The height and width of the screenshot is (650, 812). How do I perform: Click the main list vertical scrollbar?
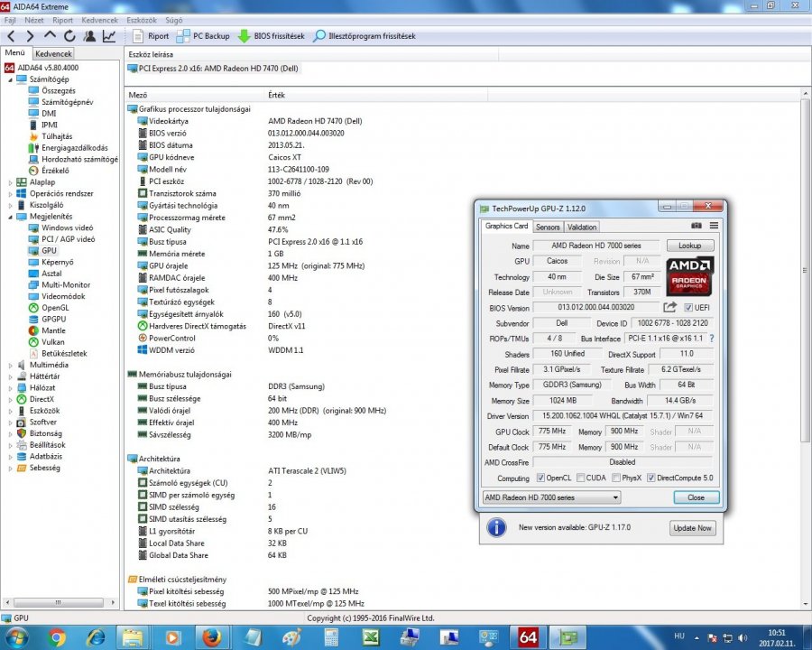(x=806, y=270)
